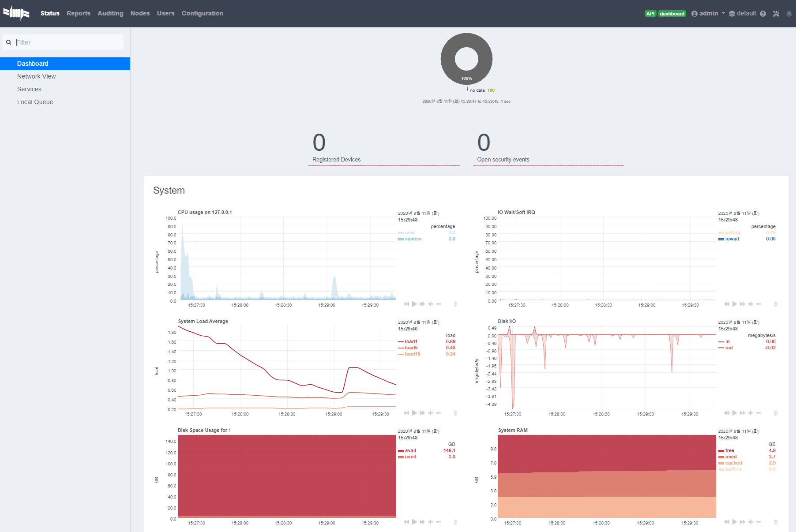Fast-forward the IO Wait/Soft IRQ chart
Viewport: 796px width, 532px height.
click(x=743, y=304)
